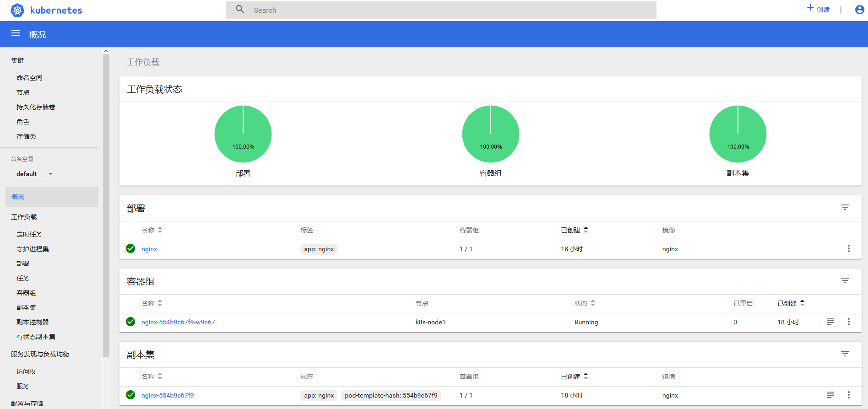View logs icon for nginx-554b9c67f9 replica set
Image resolution: width=868 pixels, height=409 pixels.
[830, 395]
